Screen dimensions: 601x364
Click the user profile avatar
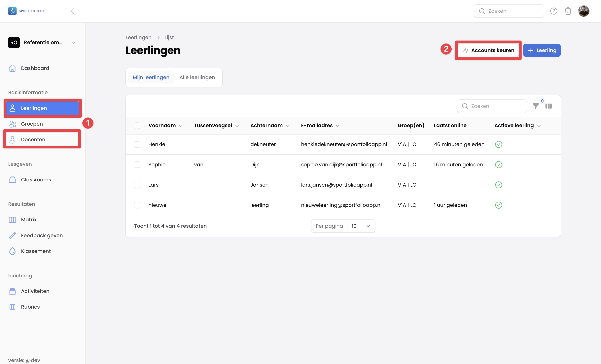tap(583, 11)
